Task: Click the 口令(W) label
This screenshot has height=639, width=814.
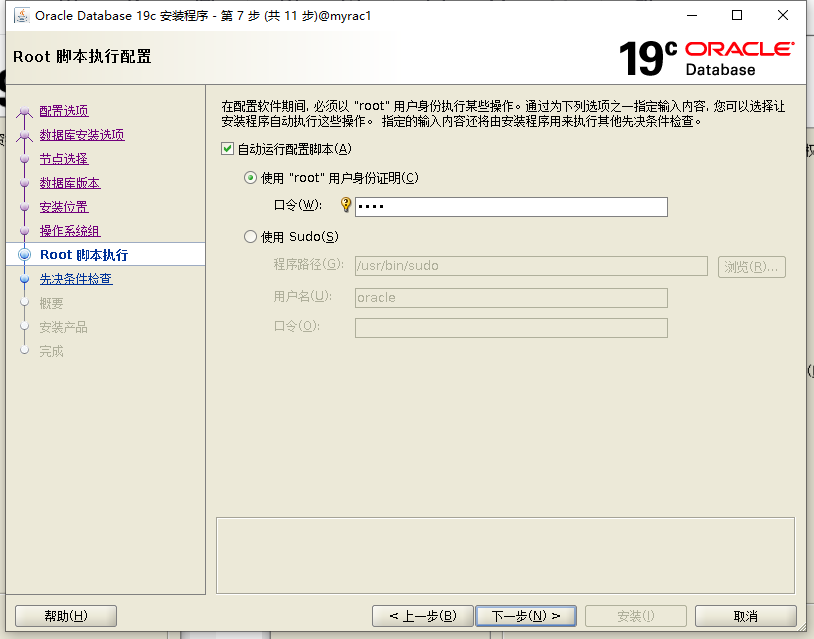Action: click(297, 205)
